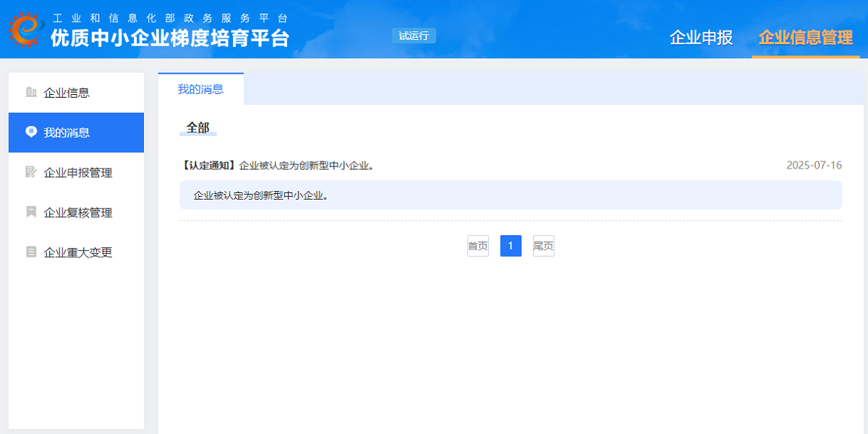Click the 试运行 badge in the header
Screen dimensions: 868x434
(x=413, y=35)
